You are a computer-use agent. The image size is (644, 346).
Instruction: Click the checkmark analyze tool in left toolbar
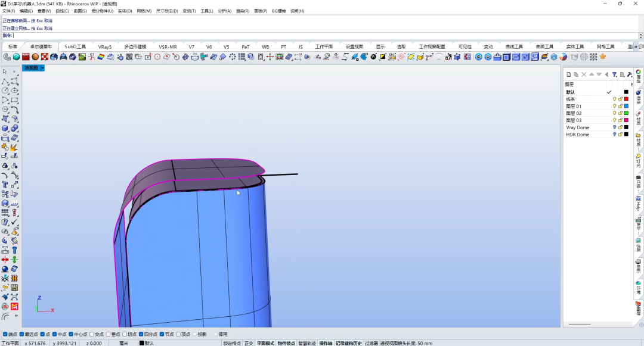coord(14,222)
